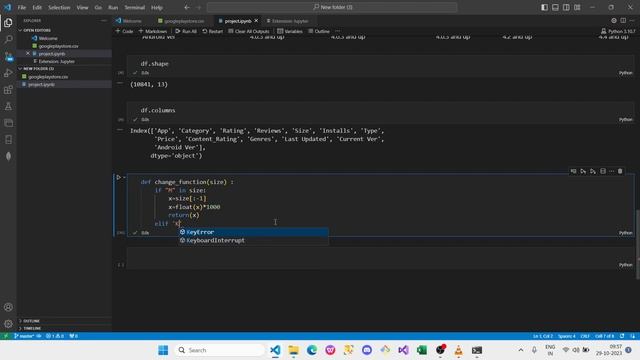Open the Search view in activity bar
The width and height of the screenshot is (640, 360).
pos(8,39)
